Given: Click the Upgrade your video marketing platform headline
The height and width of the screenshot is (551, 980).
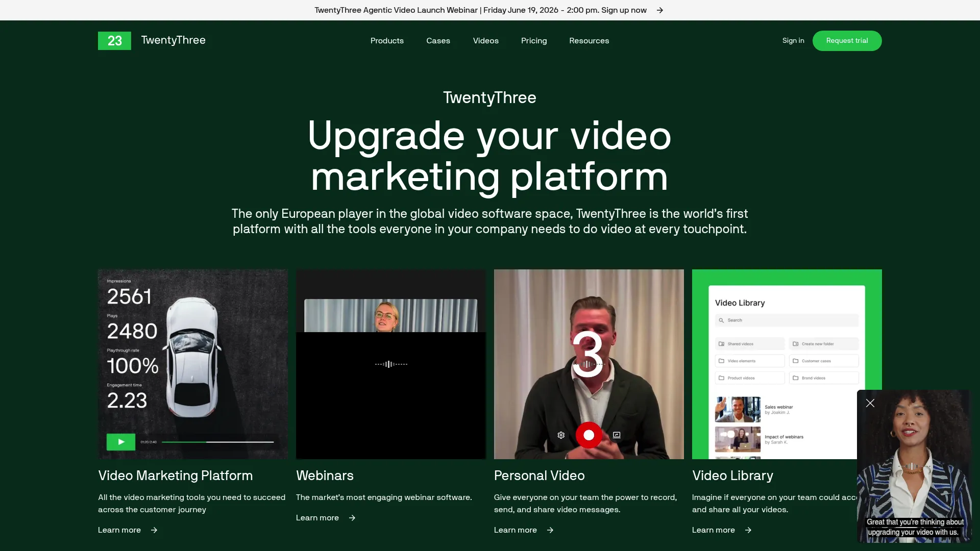Looking at the screenshot, I should point(489,156).
